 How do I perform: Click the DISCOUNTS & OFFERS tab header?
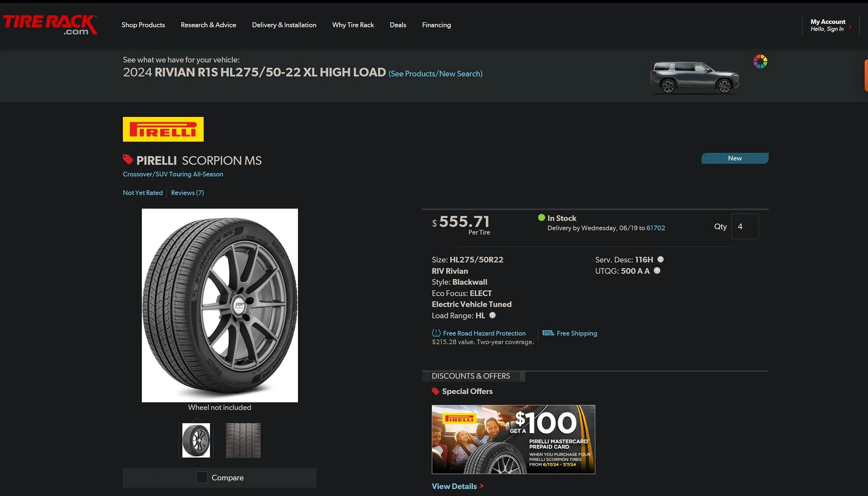click(473, 376)
